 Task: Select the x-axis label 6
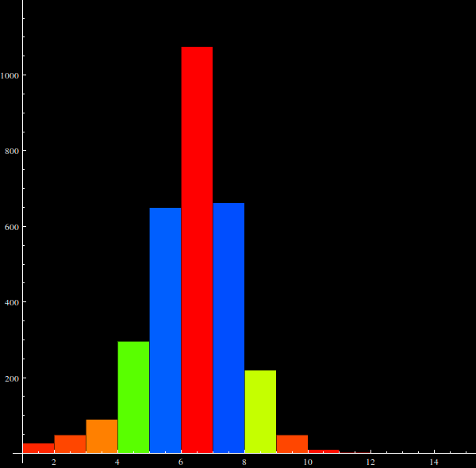point(181,462)
